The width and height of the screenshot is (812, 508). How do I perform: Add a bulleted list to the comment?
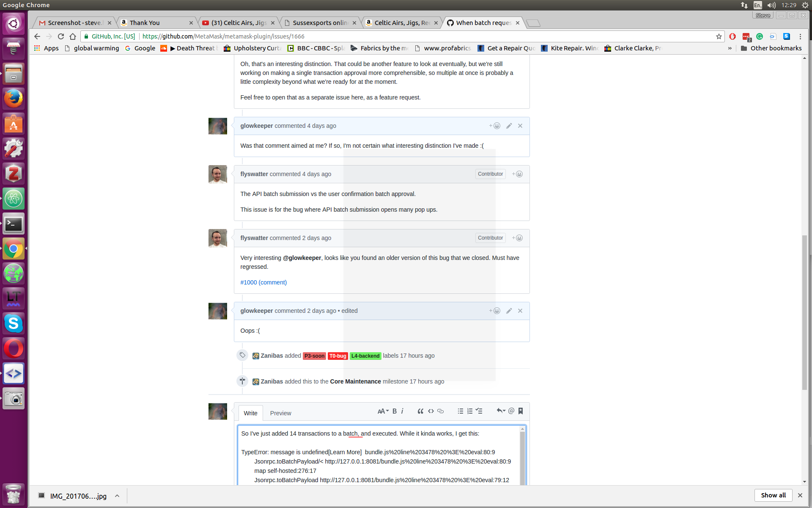click(460, 411)
